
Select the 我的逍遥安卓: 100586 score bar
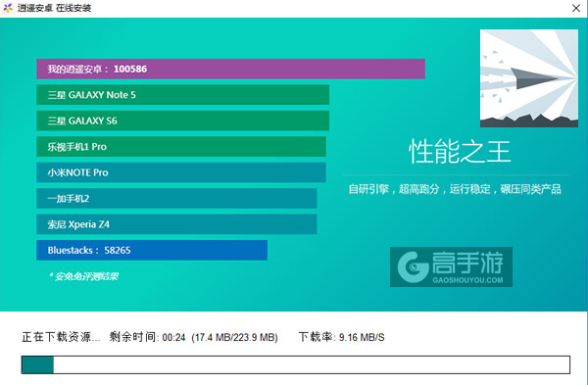click(230, 69)
